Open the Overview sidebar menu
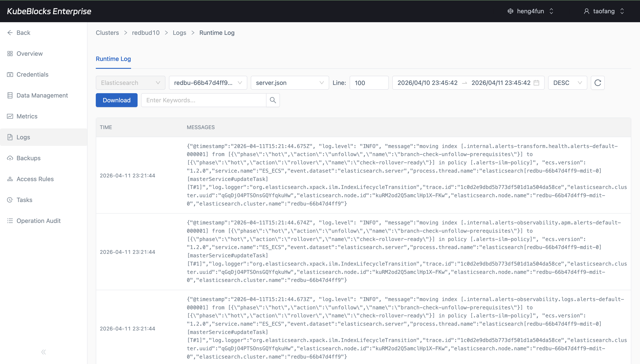 [44, 54]
